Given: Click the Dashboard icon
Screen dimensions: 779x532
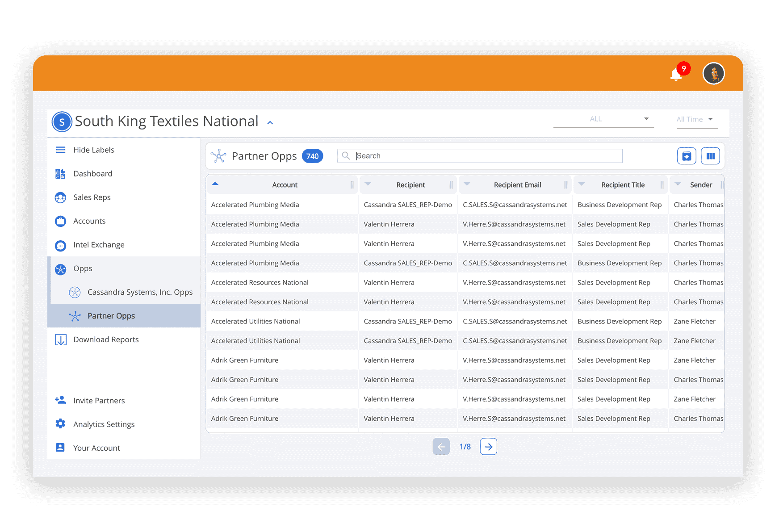Looking at the screenshot, I should click(60, 174).
